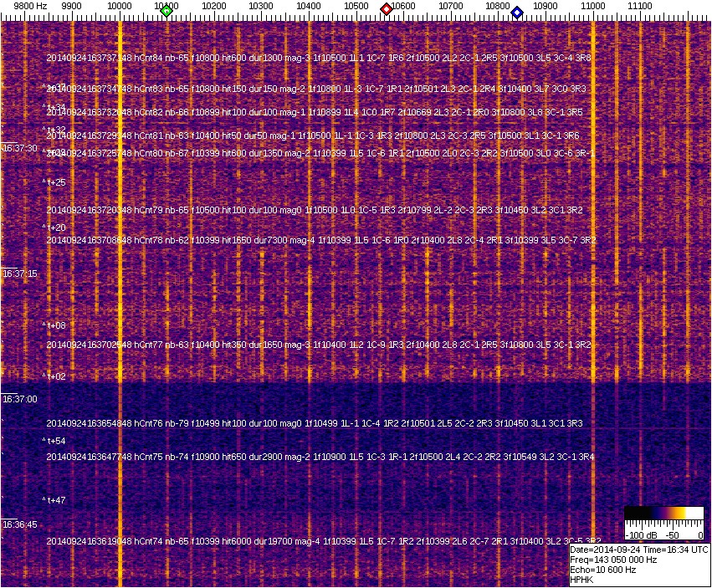Screen dimensions: 712x588
Task: Click the 16:36:45 time axis label
Action: click(20, 524)
